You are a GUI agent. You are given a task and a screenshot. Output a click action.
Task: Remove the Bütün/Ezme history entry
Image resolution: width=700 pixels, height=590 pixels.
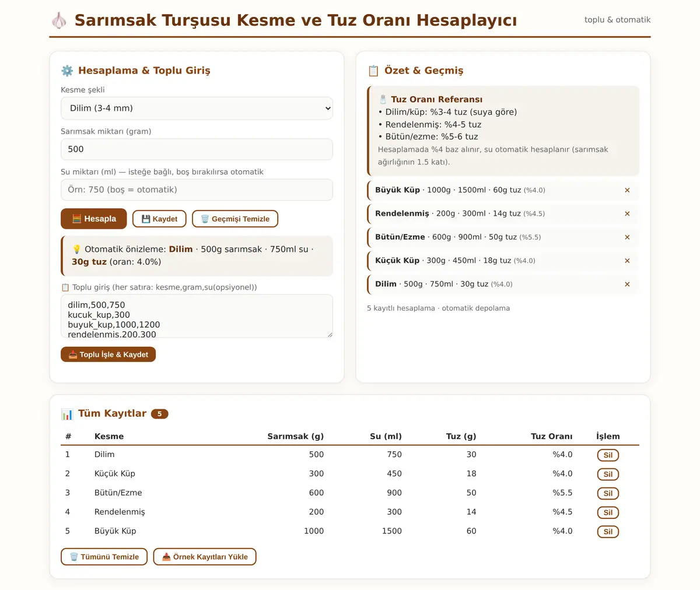pyautogui.click(x=627, y=237)
